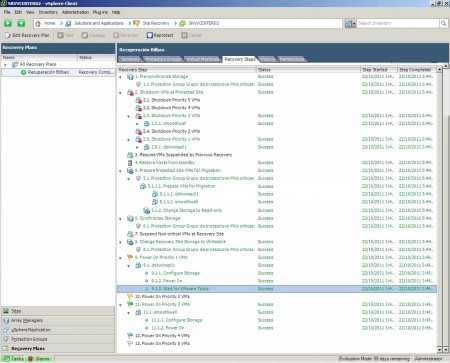The height and width of the screenshot is (363, 450).
Task: Collapse step 11 Power On Priority 3 VMs
Action: pyautogui.click(x=120, y=305)
